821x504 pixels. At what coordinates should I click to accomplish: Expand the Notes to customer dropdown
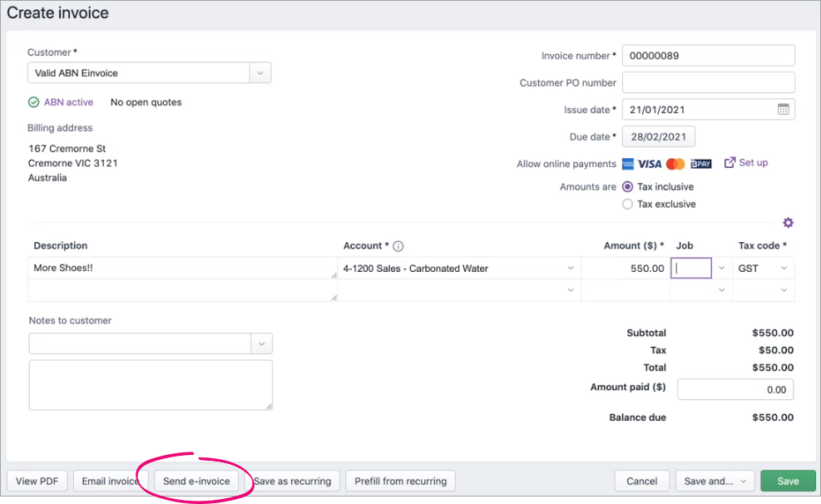259,342
